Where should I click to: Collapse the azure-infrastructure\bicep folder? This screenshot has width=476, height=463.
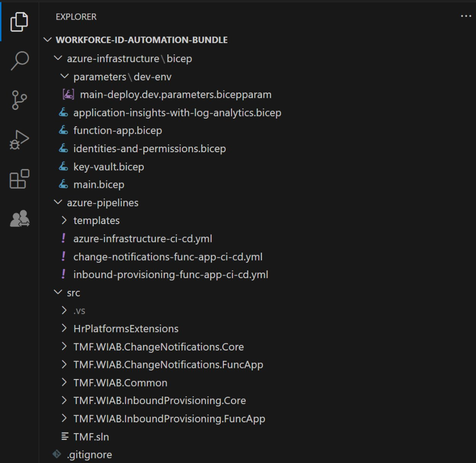pos(58,58)
